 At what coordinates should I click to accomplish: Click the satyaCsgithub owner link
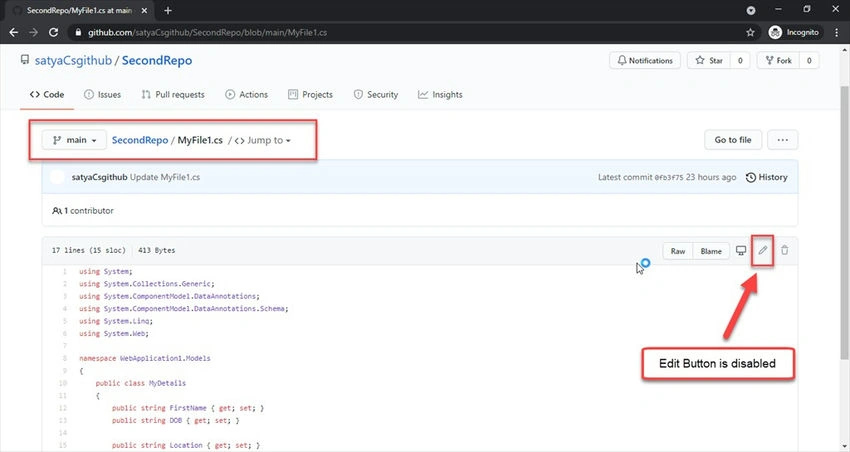click(x=73, y=61)
